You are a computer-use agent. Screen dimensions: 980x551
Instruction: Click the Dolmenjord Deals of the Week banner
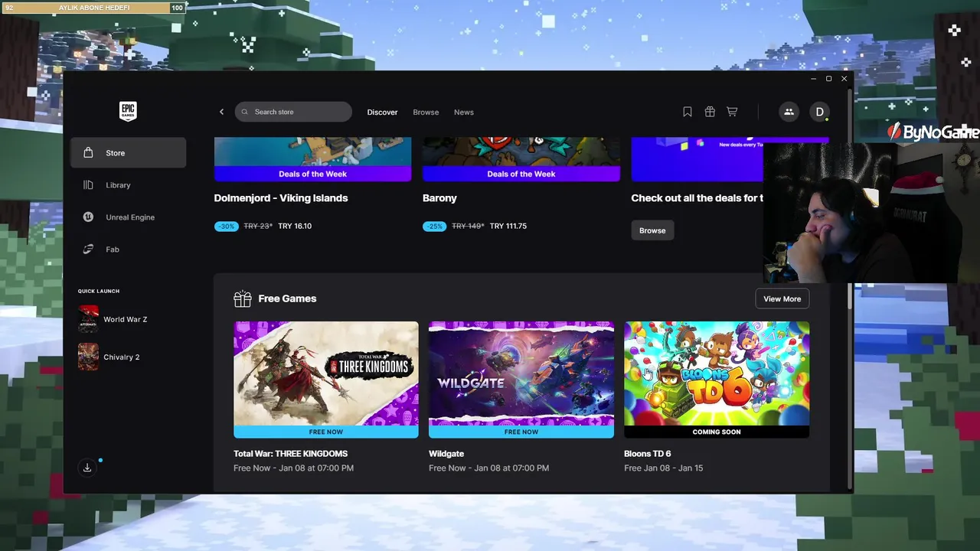click(312, 174)
